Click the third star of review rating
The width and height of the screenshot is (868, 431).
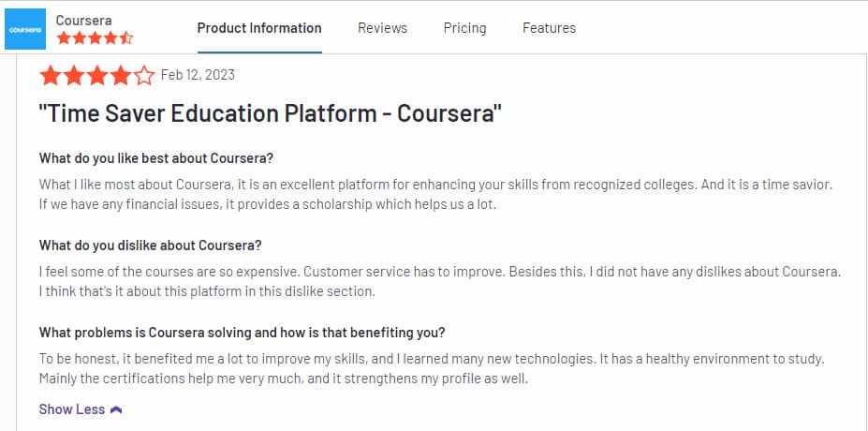(x=96, y=75)
